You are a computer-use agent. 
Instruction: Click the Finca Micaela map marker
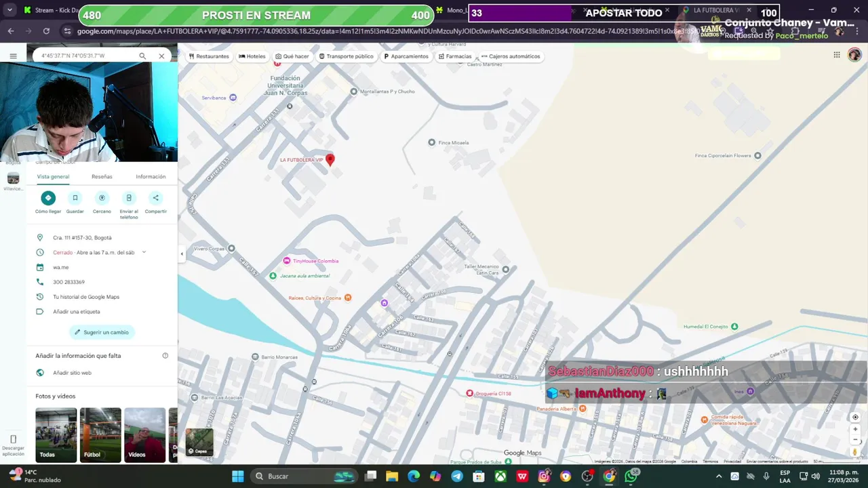(431, 142)
